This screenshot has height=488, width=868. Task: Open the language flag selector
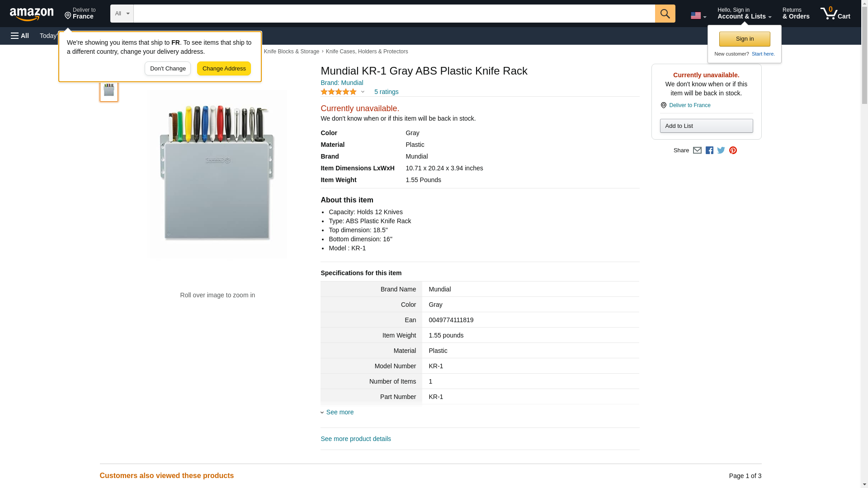(x=698, y=15)
